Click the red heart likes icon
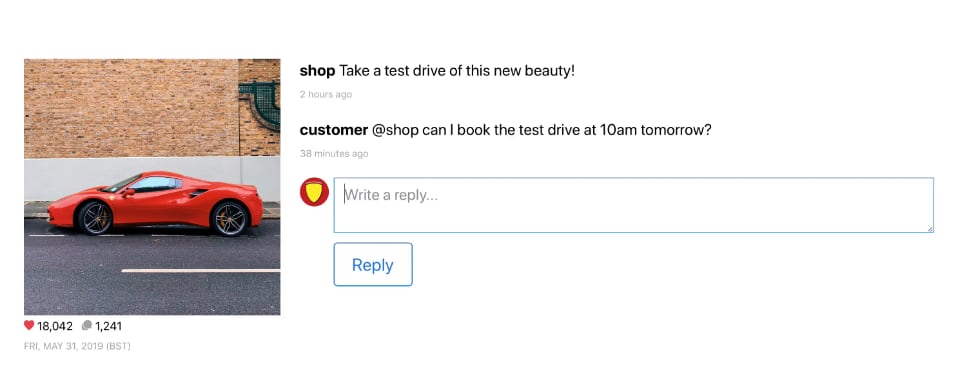Viewport: 960px width, 389px height. [29, 325]
